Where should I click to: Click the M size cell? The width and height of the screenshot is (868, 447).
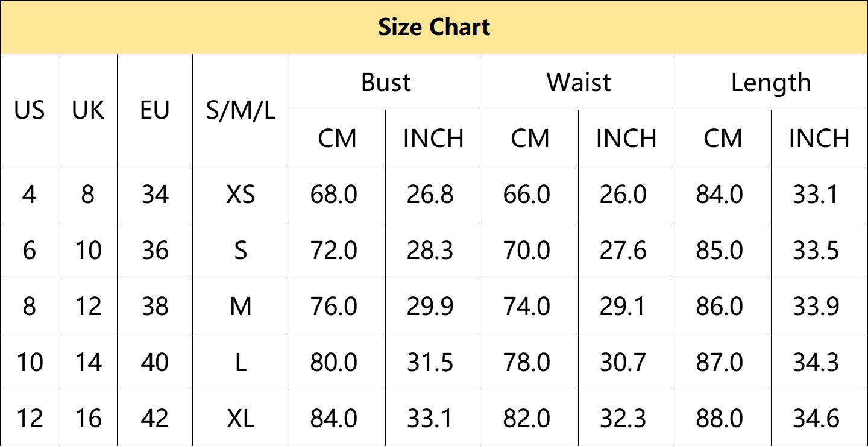click(241, 306)
